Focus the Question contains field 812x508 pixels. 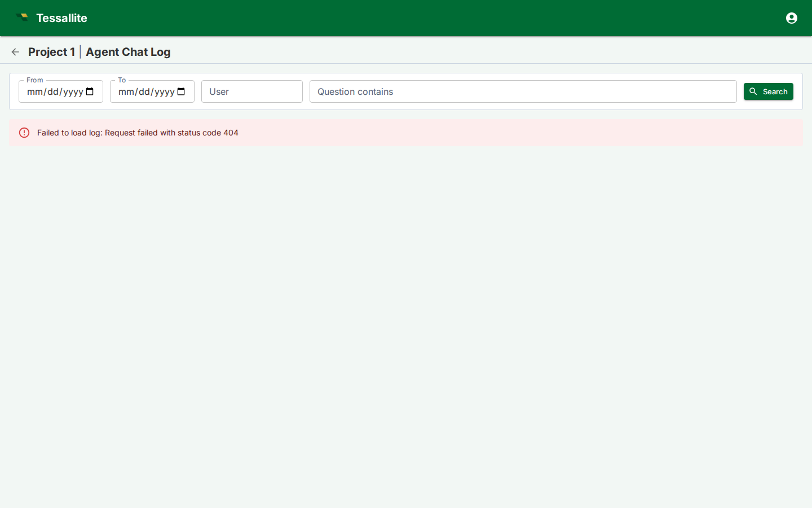click(x=523, y=91)
